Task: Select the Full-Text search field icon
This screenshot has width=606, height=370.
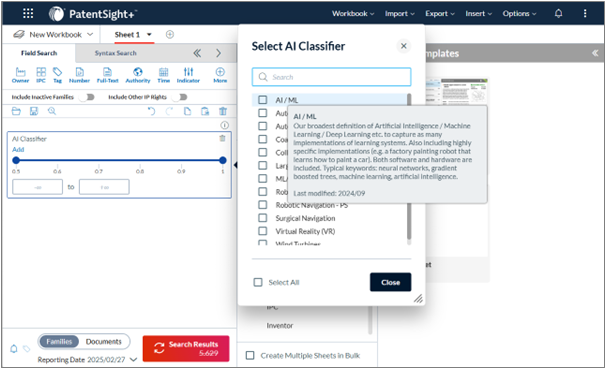Action: click(107, 75)
